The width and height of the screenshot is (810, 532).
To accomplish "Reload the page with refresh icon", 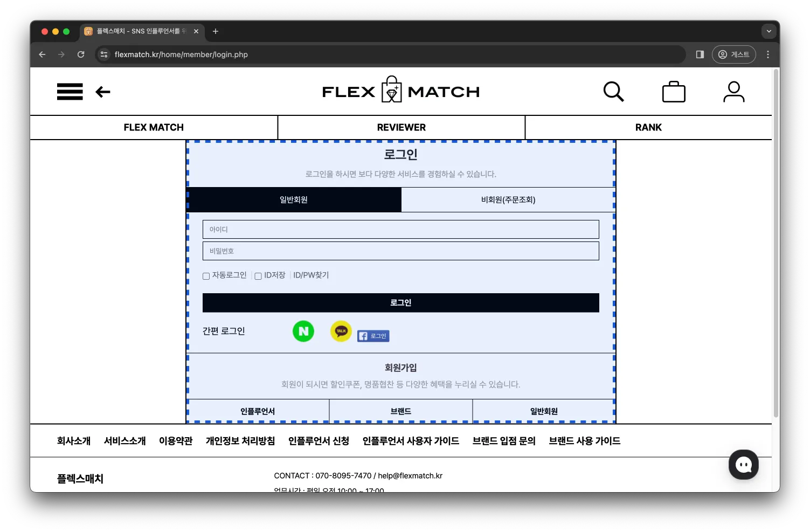I will [x=81, y=54].
